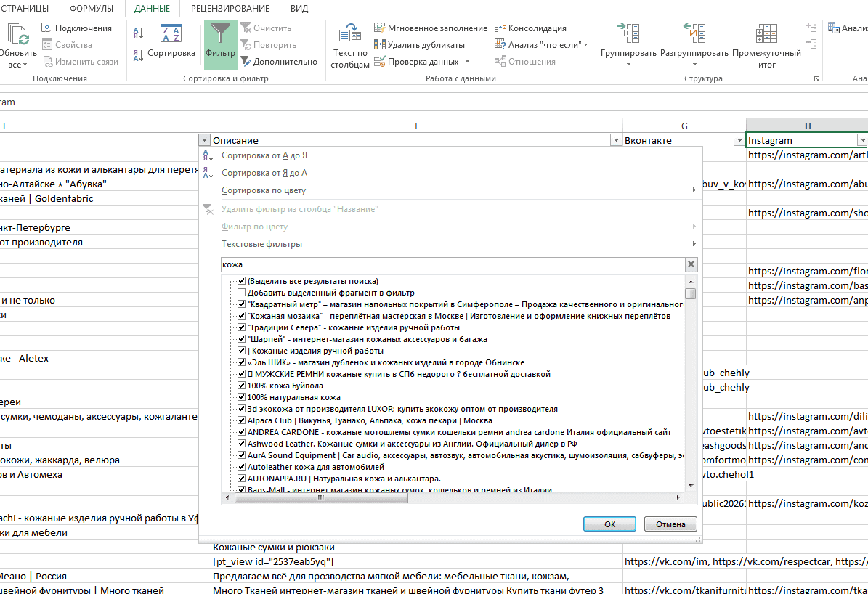Open the Sort dialog (Сортировка)
Screen dimensions: 868x594
click(x=171, y=41)
